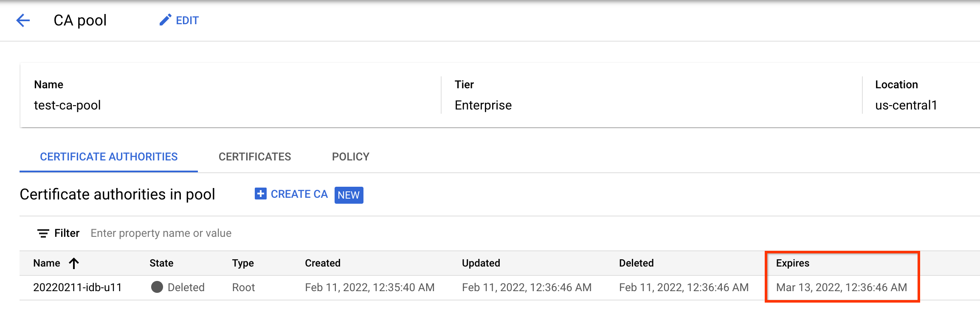Sort the table by State column
The width and height of the screenshot is (980, 320).
tap(161, 263)
